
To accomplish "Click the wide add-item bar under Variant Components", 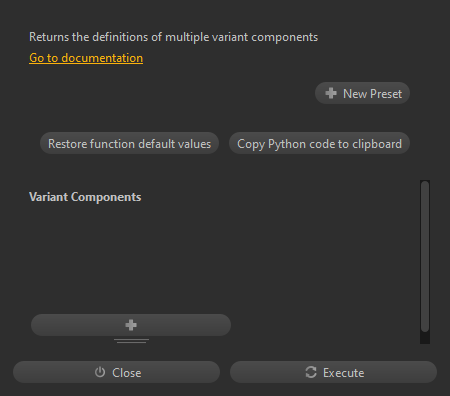I will pos(131,325).
